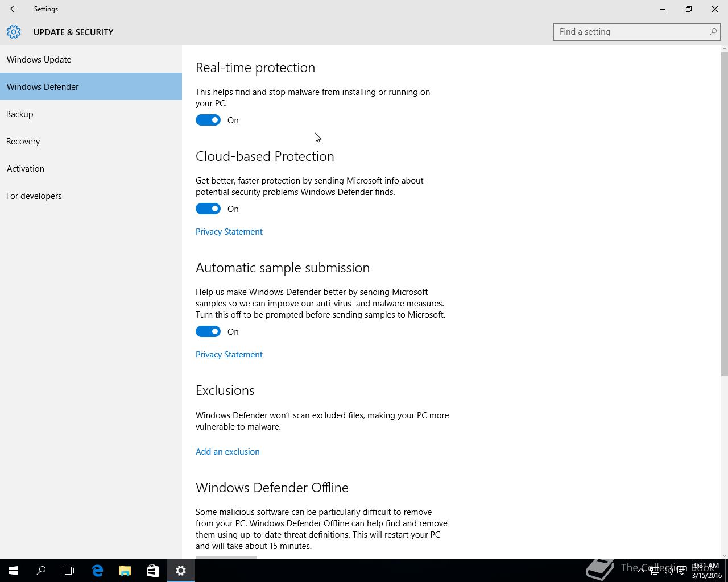Minimize the Settings window
The width and height of the screenshot is (728, 582).
663,9
